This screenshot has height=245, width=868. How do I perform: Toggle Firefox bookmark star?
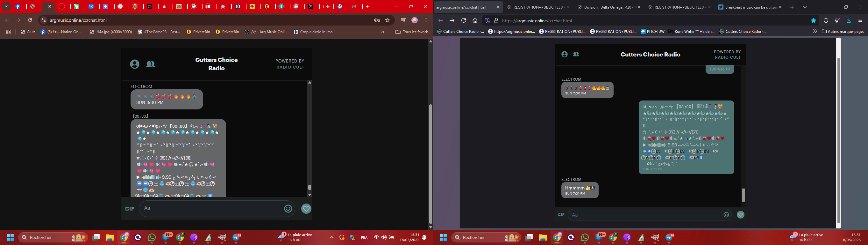click(814, 21)
